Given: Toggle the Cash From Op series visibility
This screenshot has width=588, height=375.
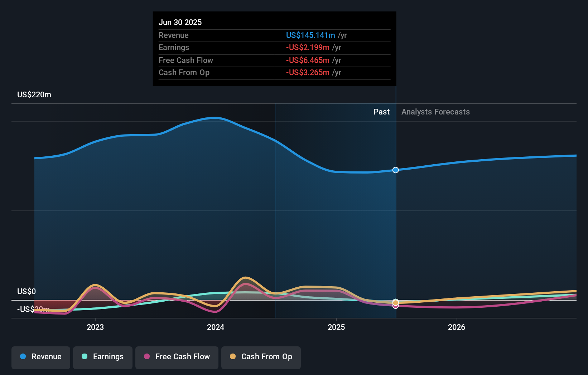Looking at the screenshot, I should [x=261, y=357].
